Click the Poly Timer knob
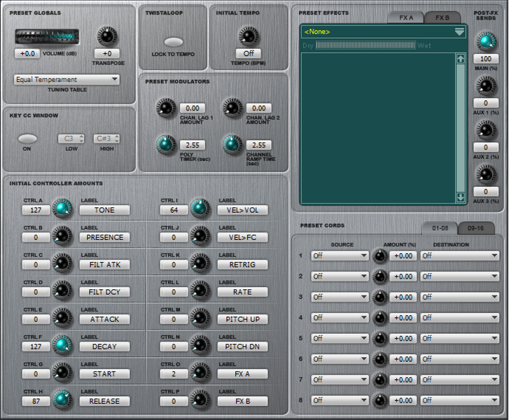 tap(166, 144)
